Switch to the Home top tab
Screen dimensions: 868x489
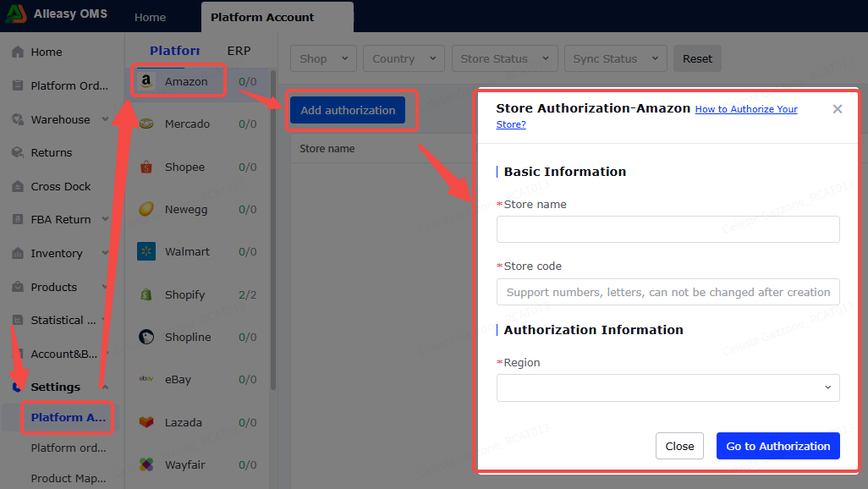tap(150, 17)
